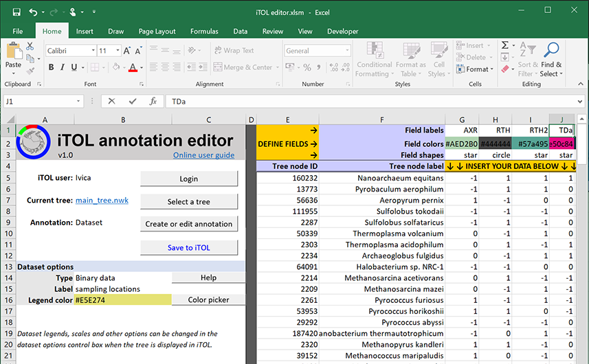Screen dimensions: 589x364
Task: Click Increase Decimal icon
Action: point(333,67)
